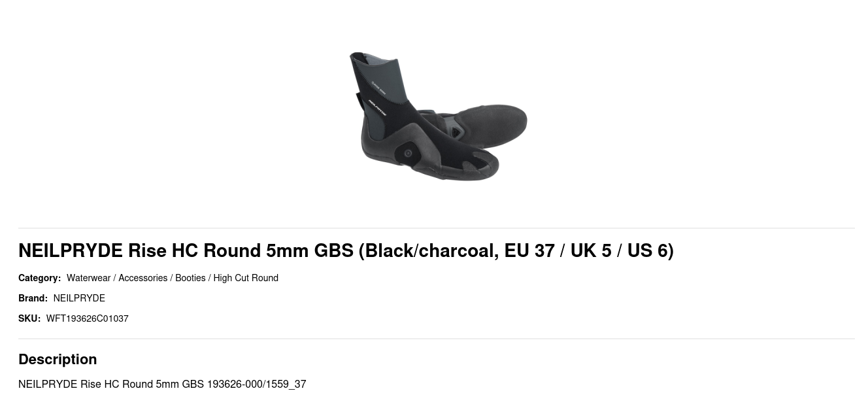Click the Brand label

33,298
